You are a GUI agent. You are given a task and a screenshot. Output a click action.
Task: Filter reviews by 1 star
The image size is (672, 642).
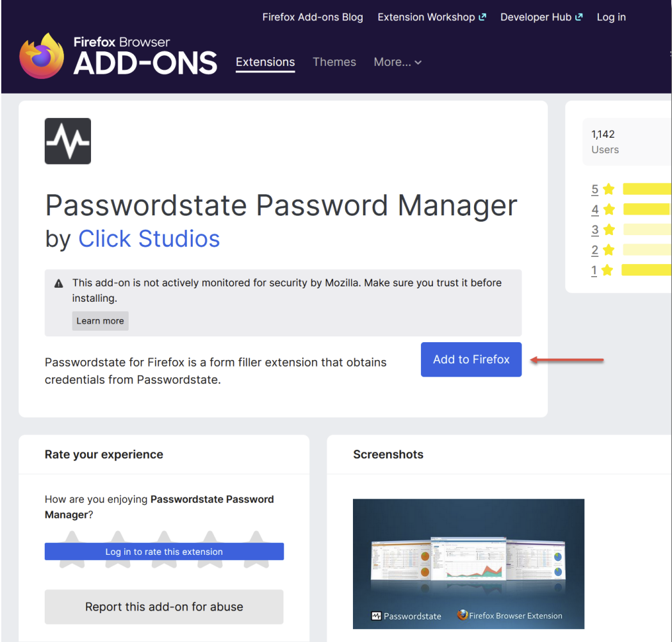[594, 270]
